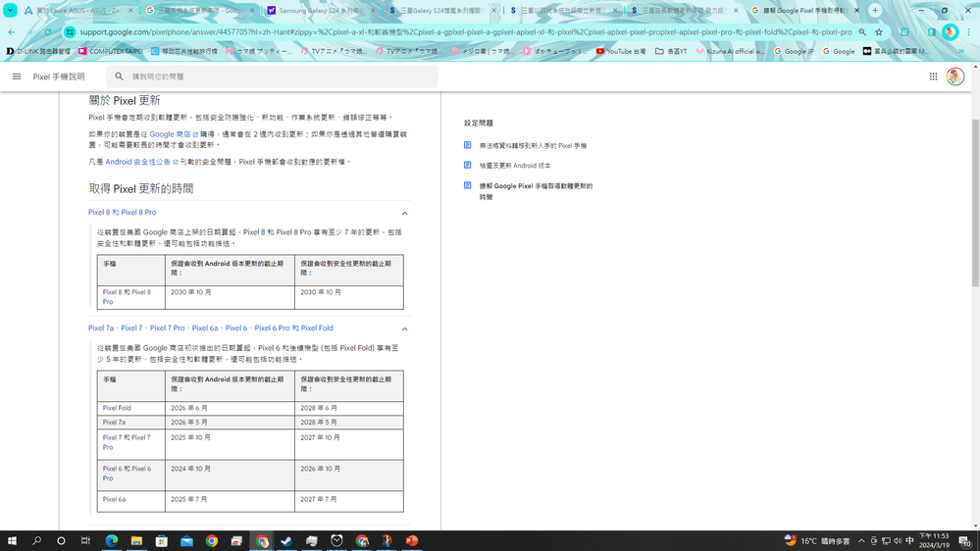This screenshot has width=980, height=551.
Task: Bookmark this page with the star icon
Action: tap(879, 31)
